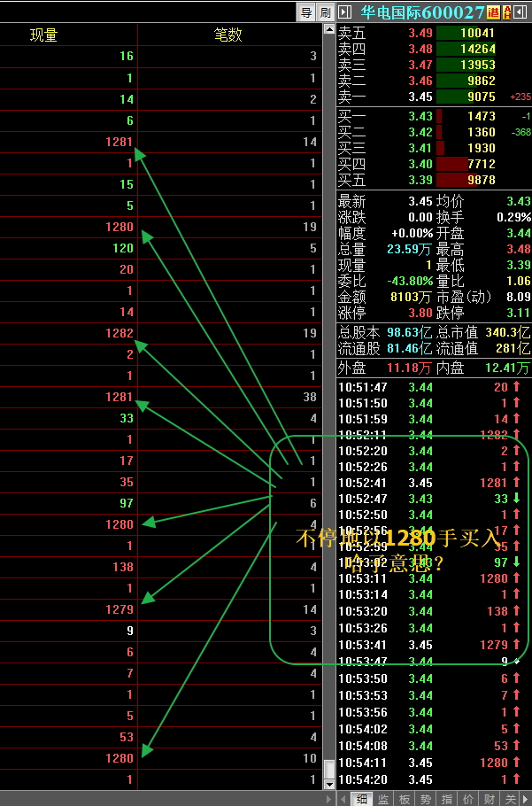Click the panel collapse arrow left of 华电国际
532x806 pixels.
(x=344, y=12)
